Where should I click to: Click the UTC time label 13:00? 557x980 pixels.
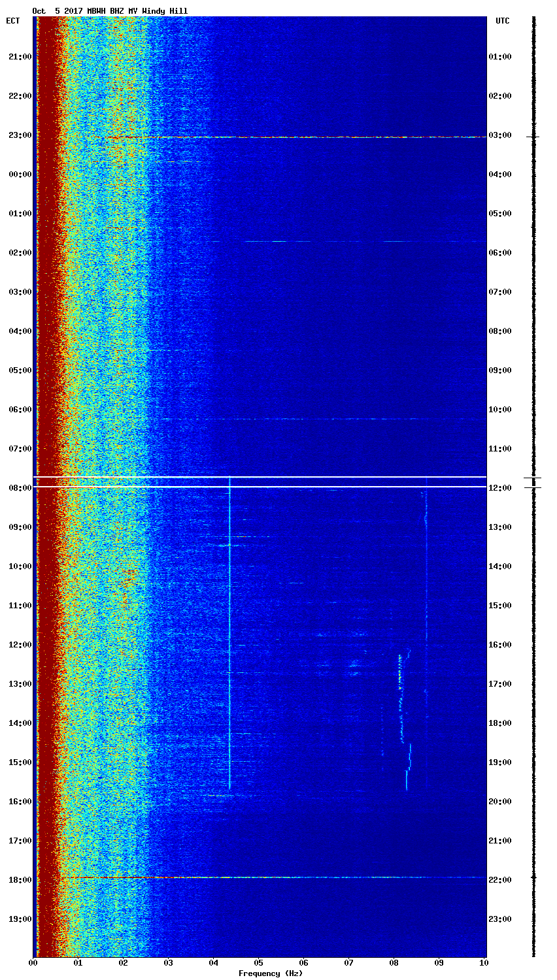tap(500, 527)
